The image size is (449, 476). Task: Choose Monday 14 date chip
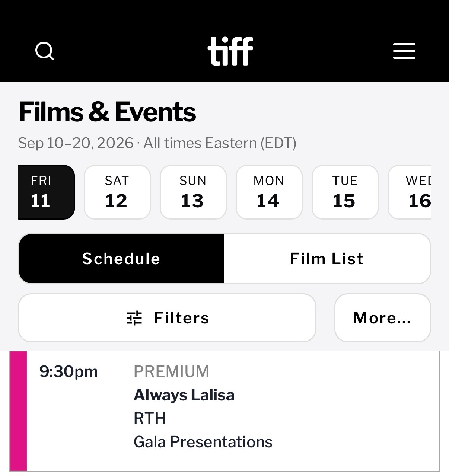click(x=269, y=192)
